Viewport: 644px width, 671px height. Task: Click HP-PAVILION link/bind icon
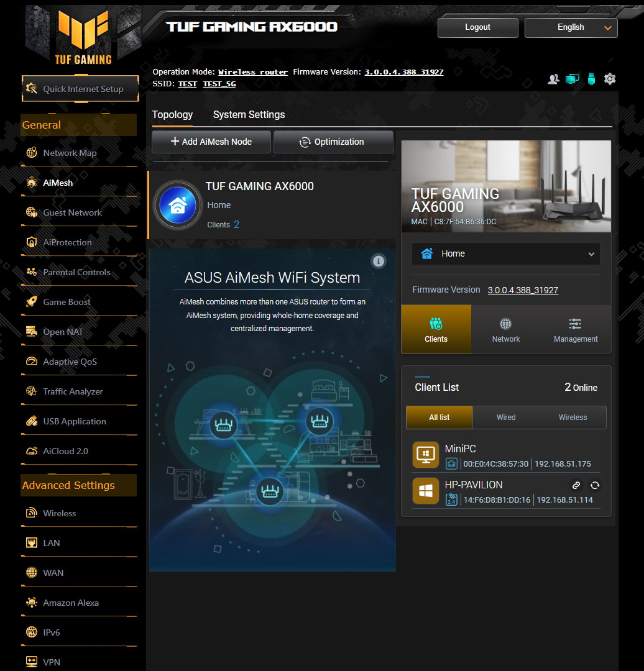click(576, 485)
